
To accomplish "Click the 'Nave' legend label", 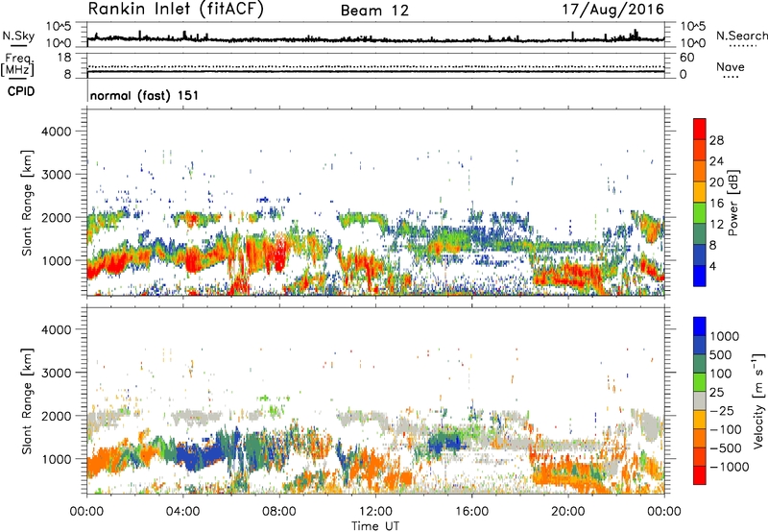I will point(731,66).
